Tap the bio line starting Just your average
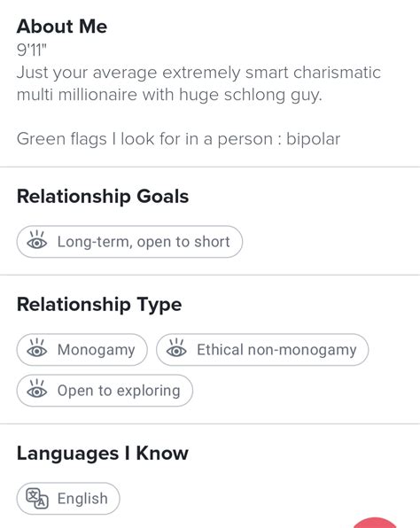420x528 pixels. point(198,73)
